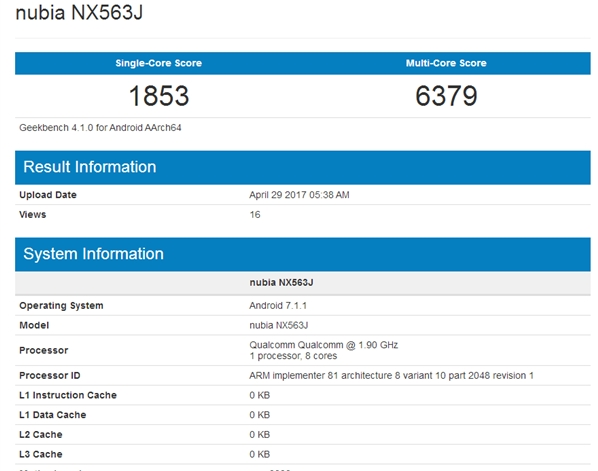Select the L3 Cache '0 KB' value
This screenshot has width=598, height=471.
coord(260,455)
